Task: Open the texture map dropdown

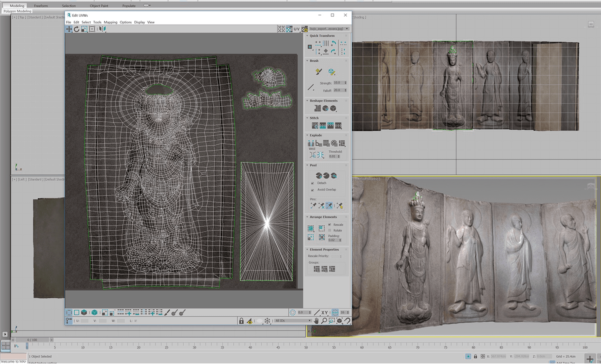Action: (x=329, y=29)
